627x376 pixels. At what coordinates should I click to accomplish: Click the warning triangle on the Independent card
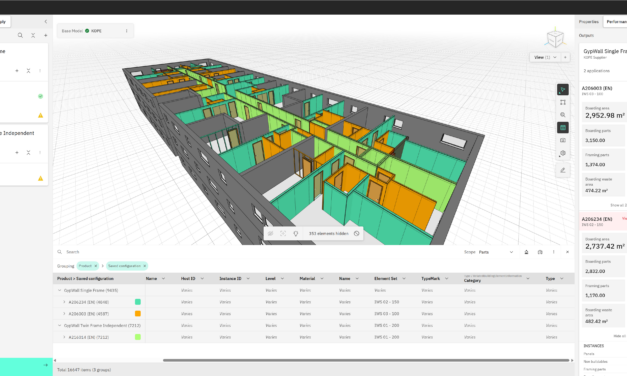(x=40, y=178)
